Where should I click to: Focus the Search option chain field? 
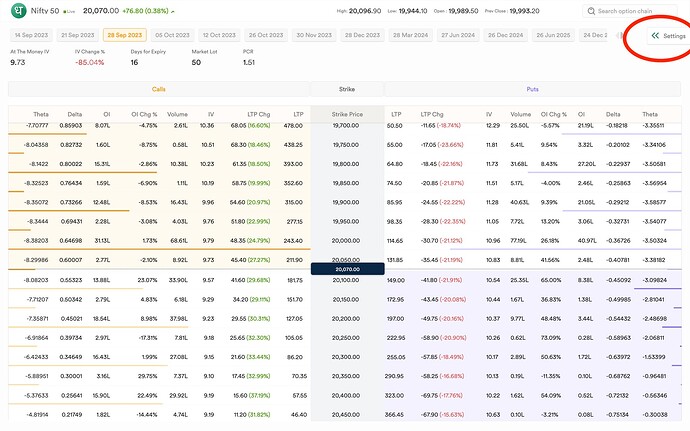click(x=630, y=11)
